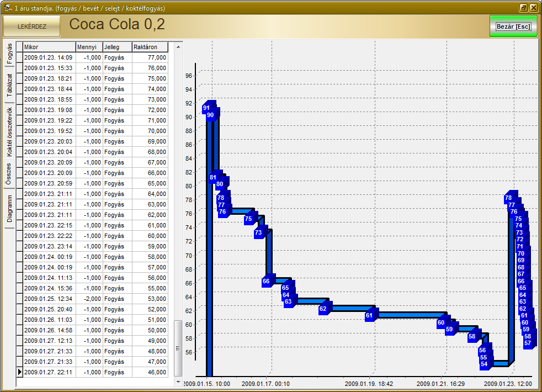Click cell 2009.01.27. 12:13
Screen dimensions: 542x392
tap(49, 341)
